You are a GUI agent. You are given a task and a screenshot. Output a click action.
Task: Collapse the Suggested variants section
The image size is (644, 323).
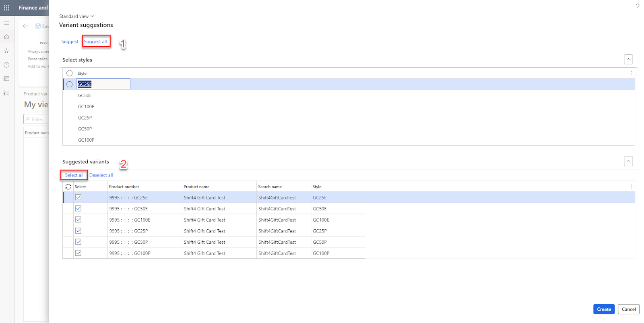628,161
